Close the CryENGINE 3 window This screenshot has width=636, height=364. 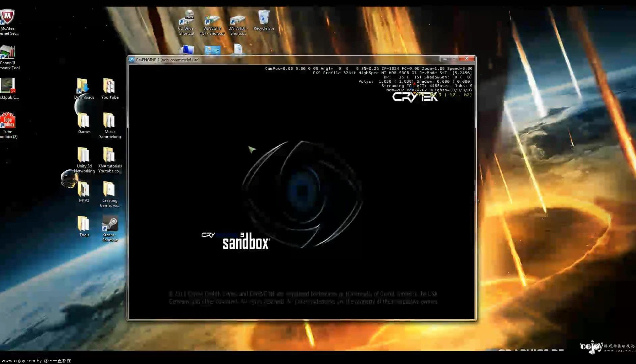click(x=467, y=58)
